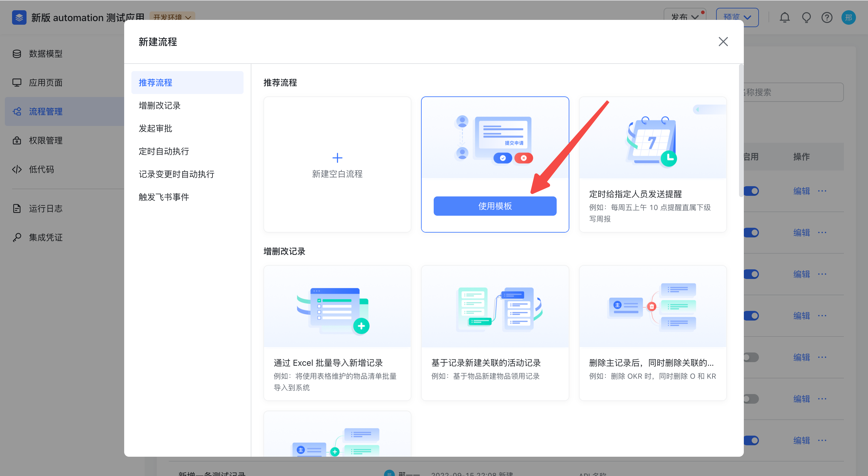
Task: Choose the 删除主记录后 template card
Action: [653, 333]
